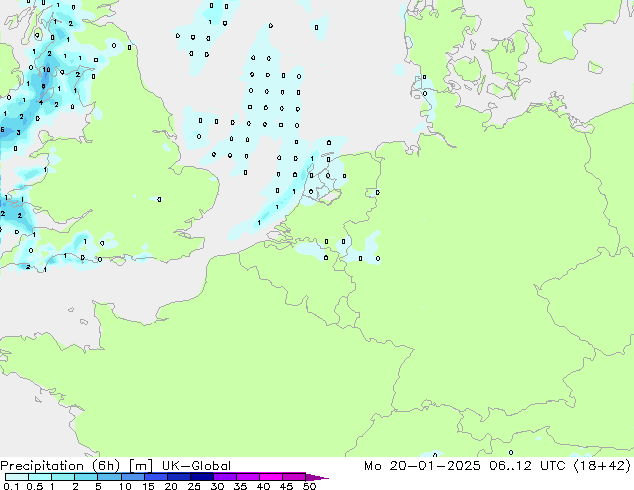The height and width of the screenshot is (490, 634).
Task: Click the violet swatch between 35 and 40
Action: [248, 477]
